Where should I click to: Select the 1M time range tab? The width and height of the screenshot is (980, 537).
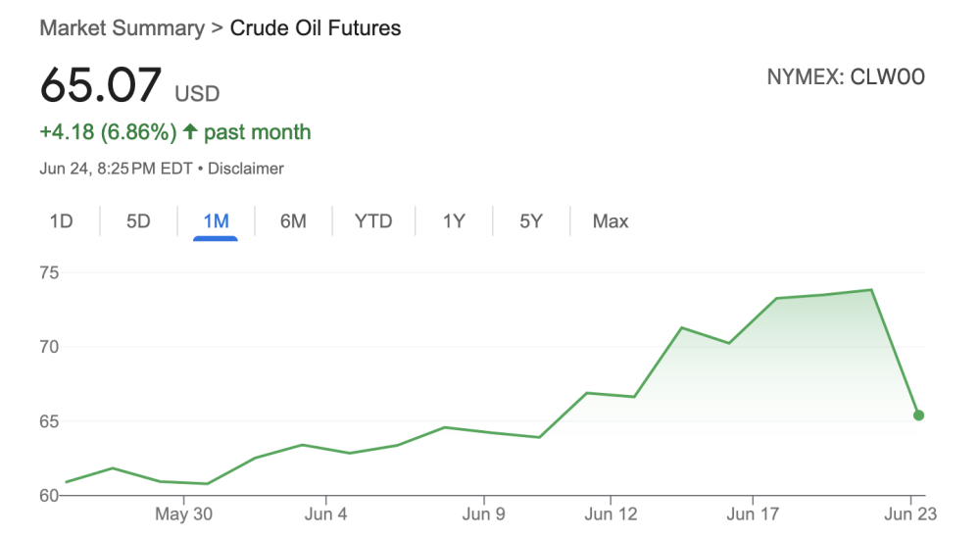(216, 221)
